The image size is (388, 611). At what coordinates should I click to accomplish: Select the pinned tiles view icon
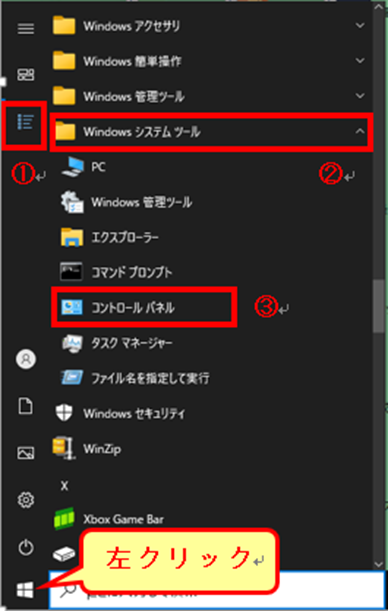[26, 75]
